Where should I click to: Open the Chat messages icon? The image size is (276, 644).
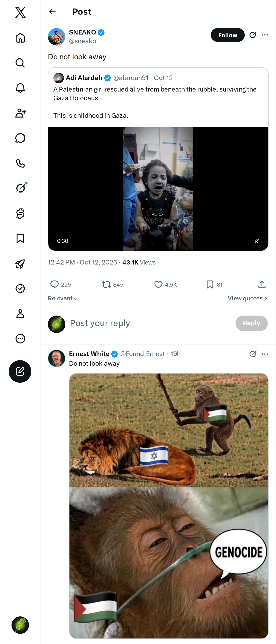(x=20, y=138)
